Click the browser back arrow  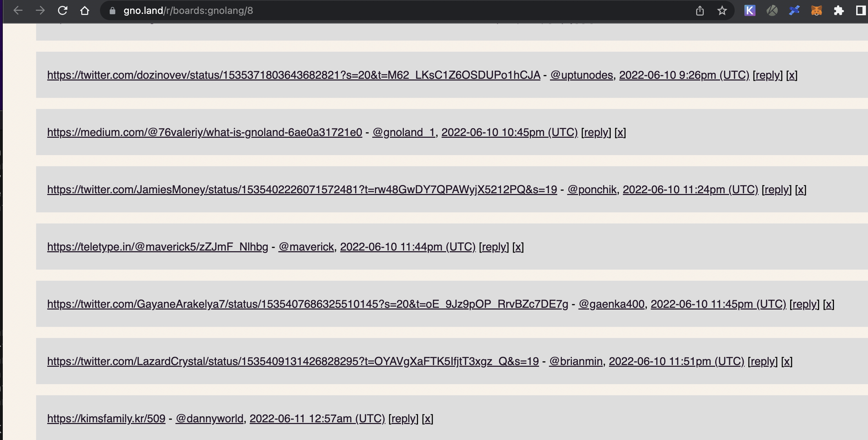[x=18, y=11]
